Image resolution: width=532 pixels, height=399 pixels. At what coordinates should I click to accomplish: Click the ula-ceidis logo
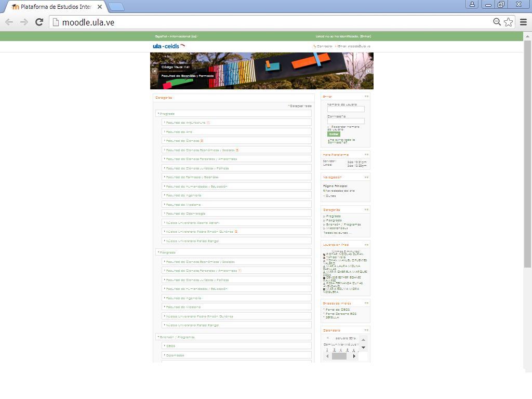click(x=169, y=46)
